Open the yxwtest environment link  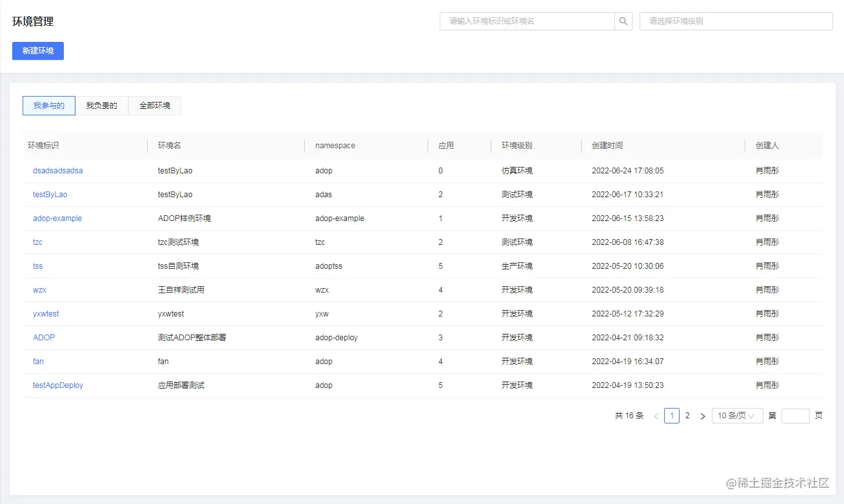(x=46, y=314)
